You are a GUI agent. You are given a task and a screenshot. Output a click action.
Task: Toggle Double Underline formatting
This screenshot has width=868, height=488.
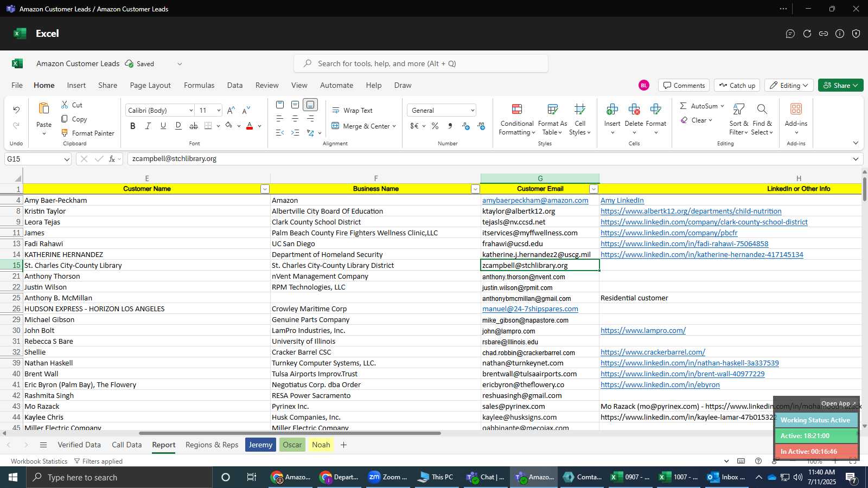coord(178,126)
